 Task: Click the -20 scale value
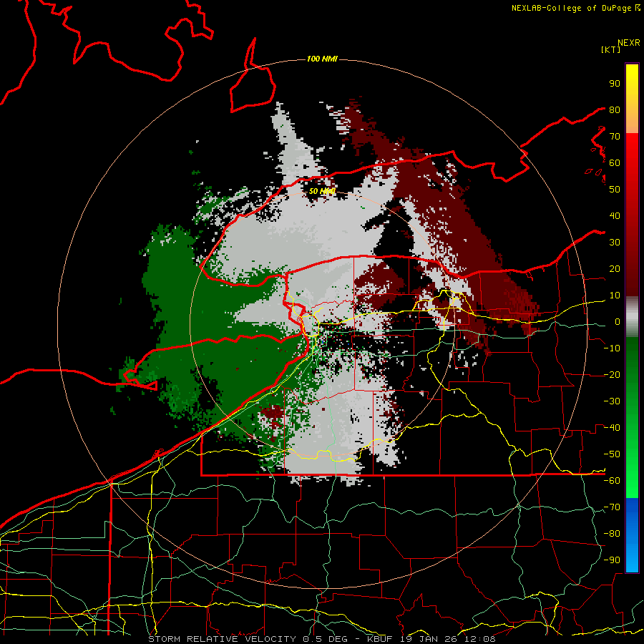pyautogui.click(x=612, y=374)
